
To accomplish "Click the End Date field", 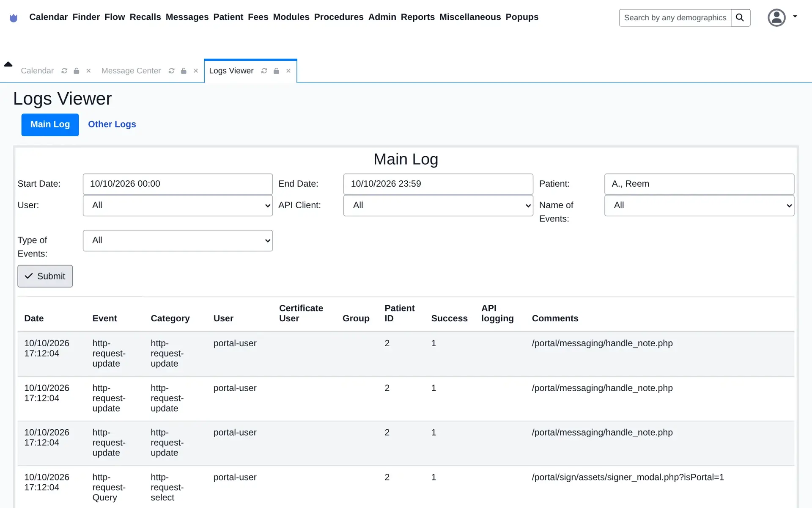I will [438, 184].
